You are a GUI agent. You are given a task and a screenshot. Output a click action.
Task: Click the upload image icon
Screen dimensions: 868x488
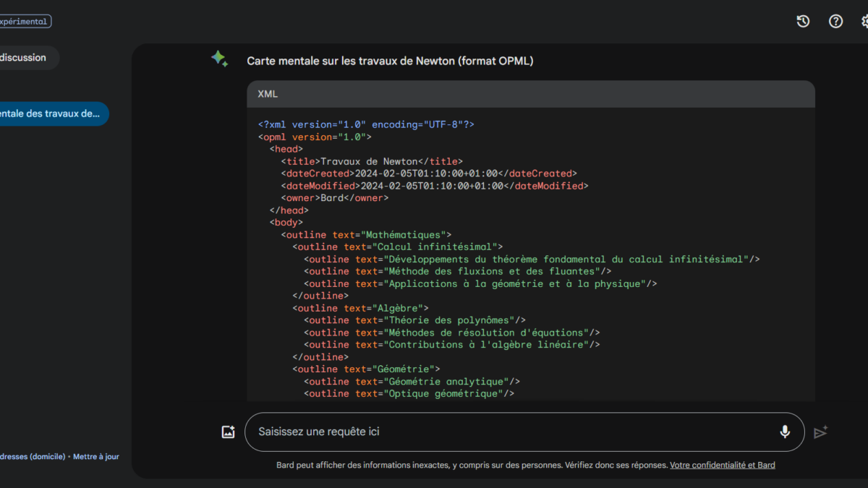point(228,432)
